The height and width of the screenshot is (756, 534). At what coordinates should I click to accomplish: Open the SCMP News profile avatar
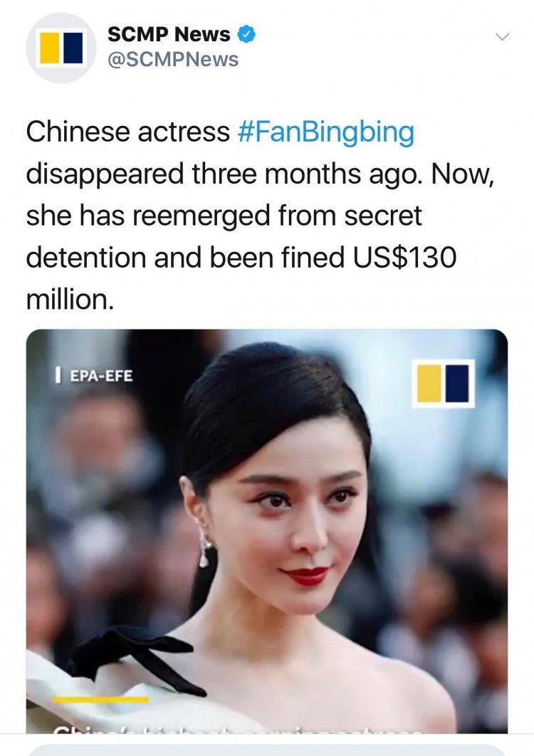click(x=61, y=48)
